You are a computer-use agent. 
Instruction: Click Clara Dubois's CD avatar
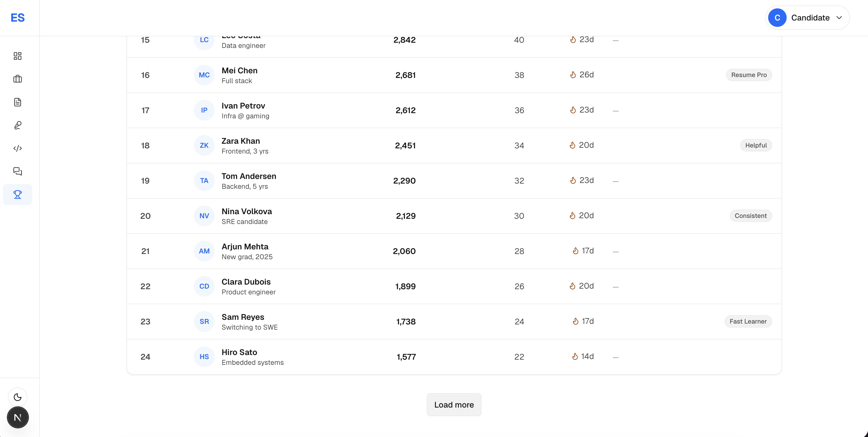tap(204, 286)
